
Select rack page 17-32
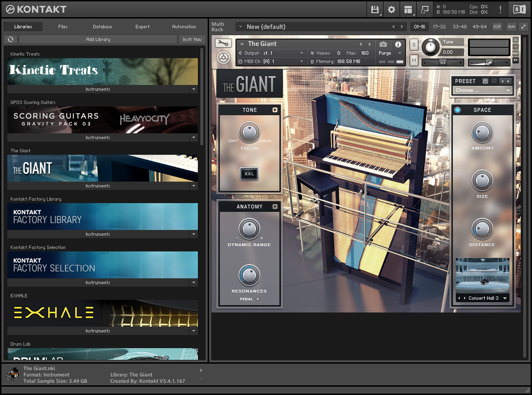(439, 26)
